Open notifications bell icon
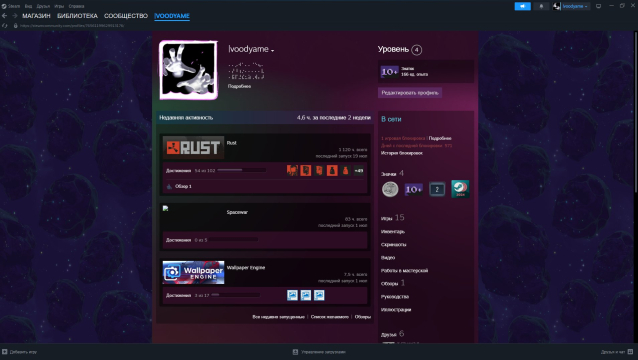 click(541, 6)
